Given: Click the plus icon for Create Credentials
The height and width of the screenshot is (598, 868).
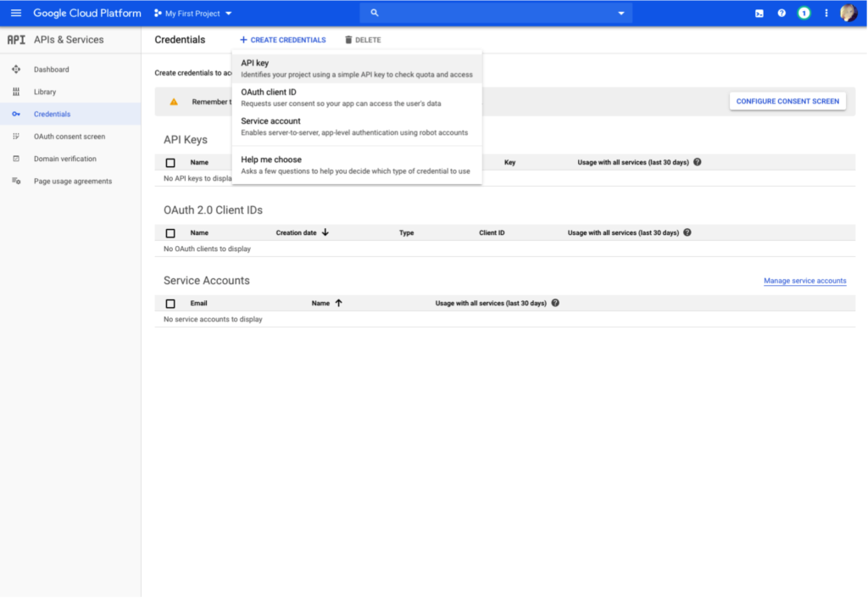Looking at the screenshot, I should click(x=243, y=40).
